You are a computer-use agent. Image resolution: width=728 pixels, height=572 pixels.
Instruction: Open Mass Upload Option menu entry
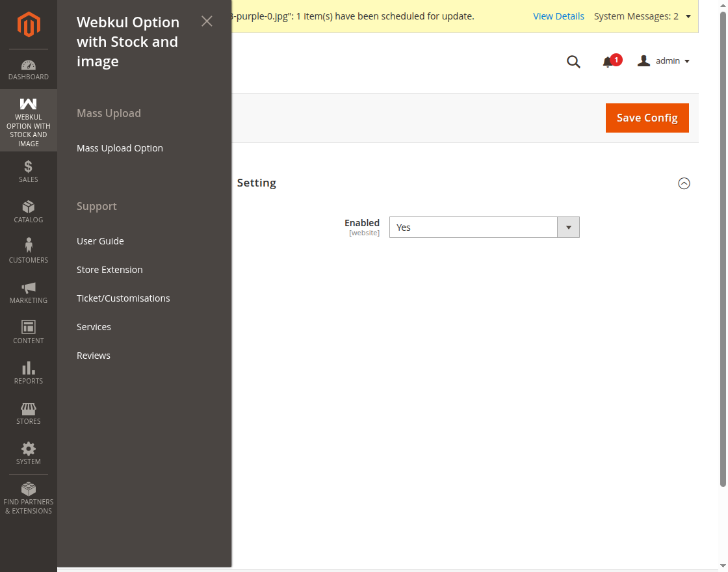(x=120, y=148)
